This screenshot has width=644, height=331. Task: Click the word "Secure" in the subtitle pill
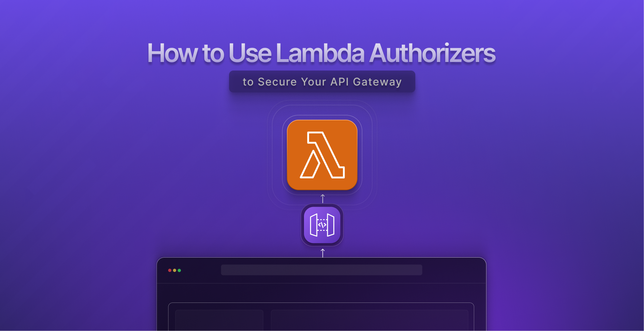pos(277,82)
